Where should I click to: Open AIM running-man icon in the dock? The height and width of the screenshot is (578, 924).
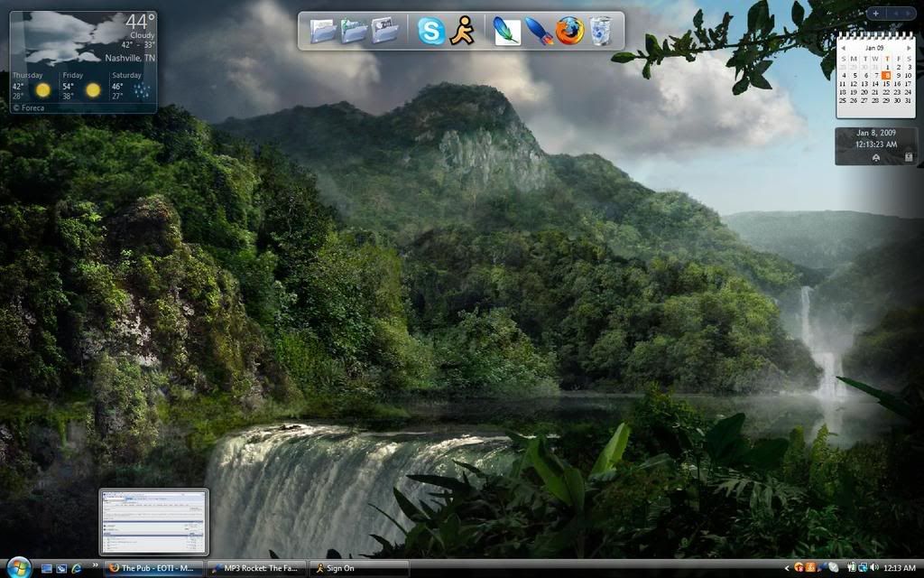(x=464, y=30)
